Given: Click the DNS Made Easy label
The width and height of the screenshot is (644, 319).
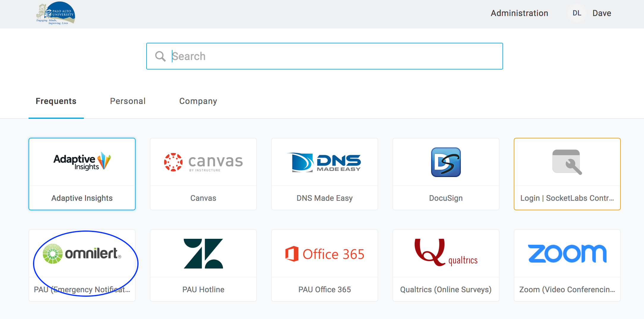Looking at the screenshot, I should pyautogui.click(x=325, y=198).
